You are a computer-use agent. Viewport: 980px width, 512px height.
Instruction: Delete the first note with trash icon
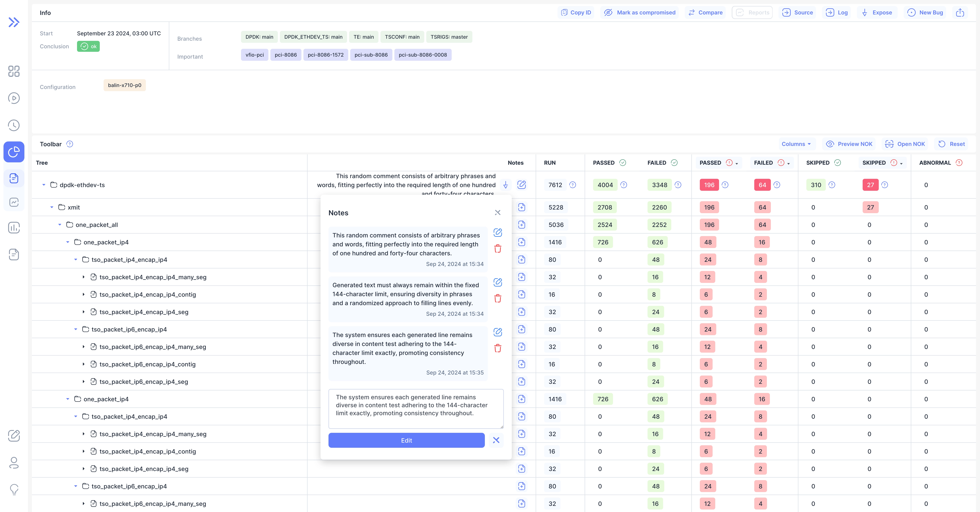click(x=498, y=249)
